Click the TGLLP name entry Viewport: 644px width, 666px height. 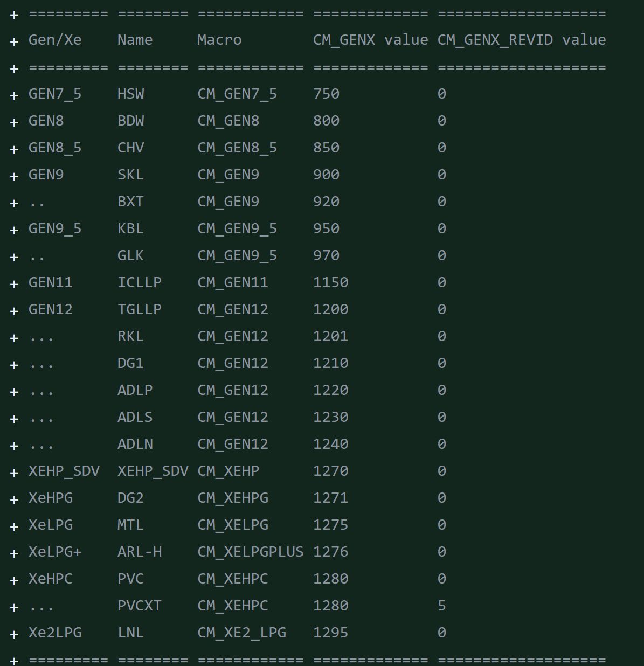click(x=140, y=309)
